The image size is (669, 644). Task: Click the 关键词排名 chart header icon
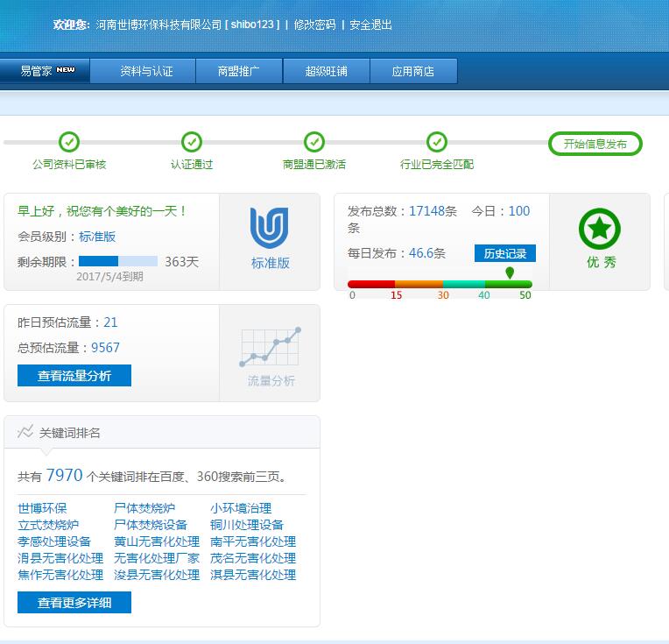(25, 432)
